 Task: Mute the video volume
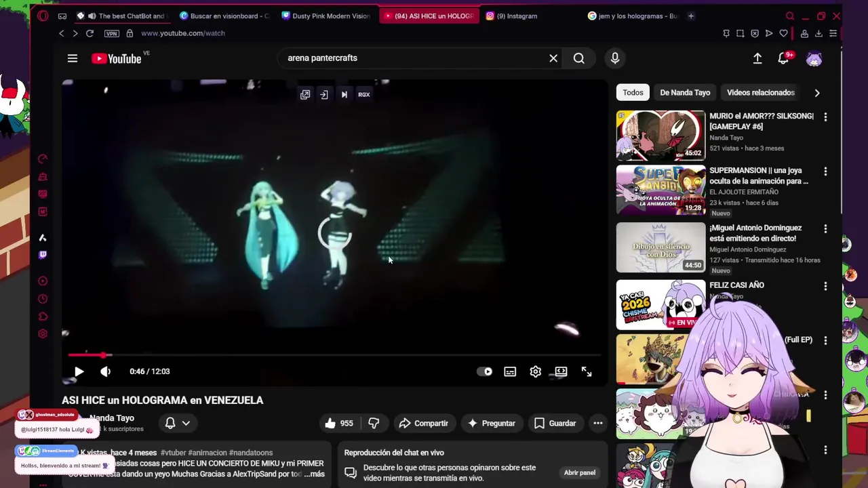[105, 371]
